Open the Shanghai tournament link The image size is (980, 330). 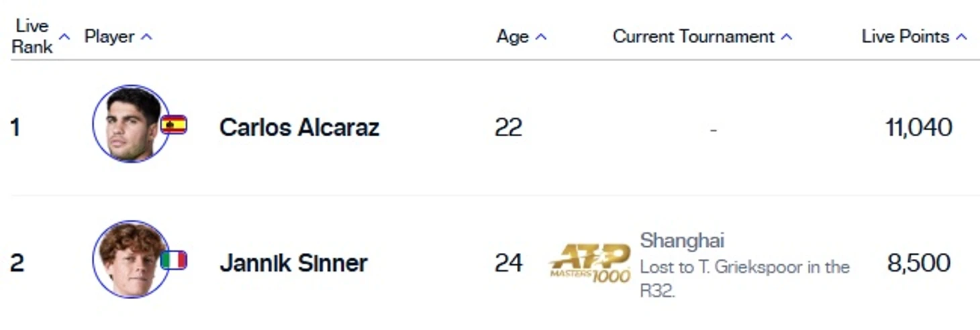click(x=682, y=240)
